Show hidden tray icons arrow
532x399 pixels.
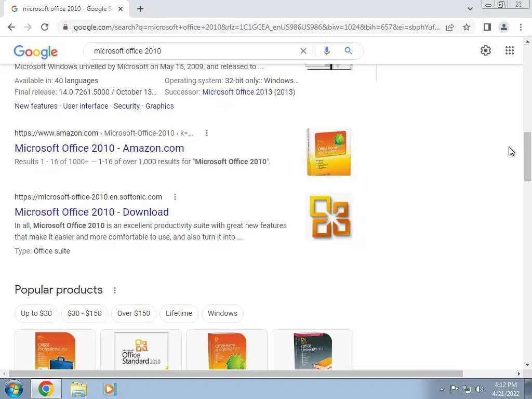click(442, 390)
